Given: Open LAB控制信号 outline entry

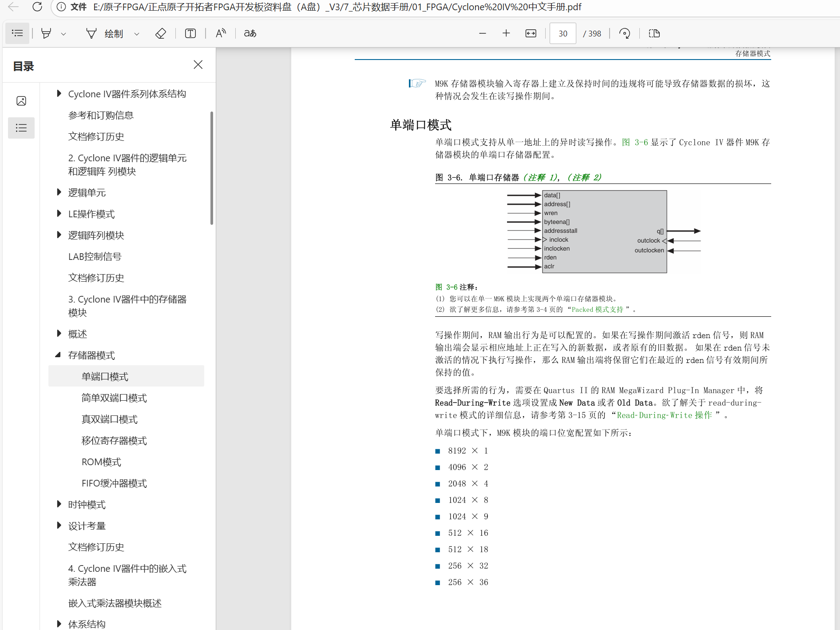Looking at the screenshot, I should coord(95,257).
